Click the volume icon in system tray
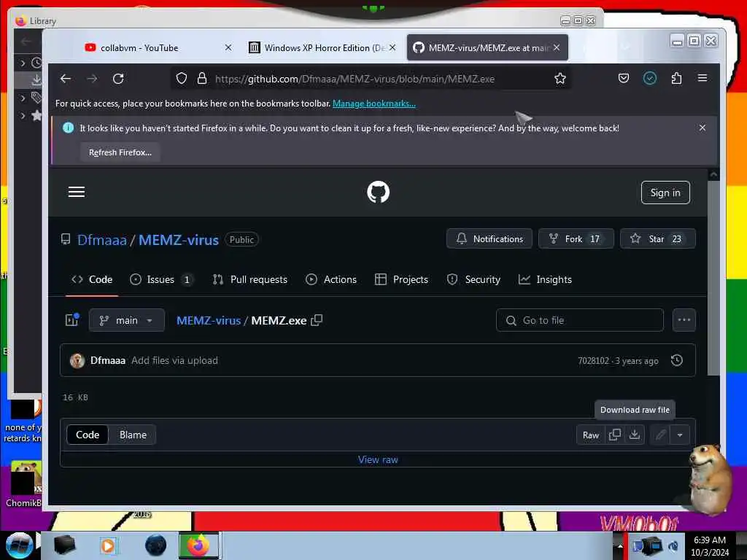747x560 pixels. (673, 545)
